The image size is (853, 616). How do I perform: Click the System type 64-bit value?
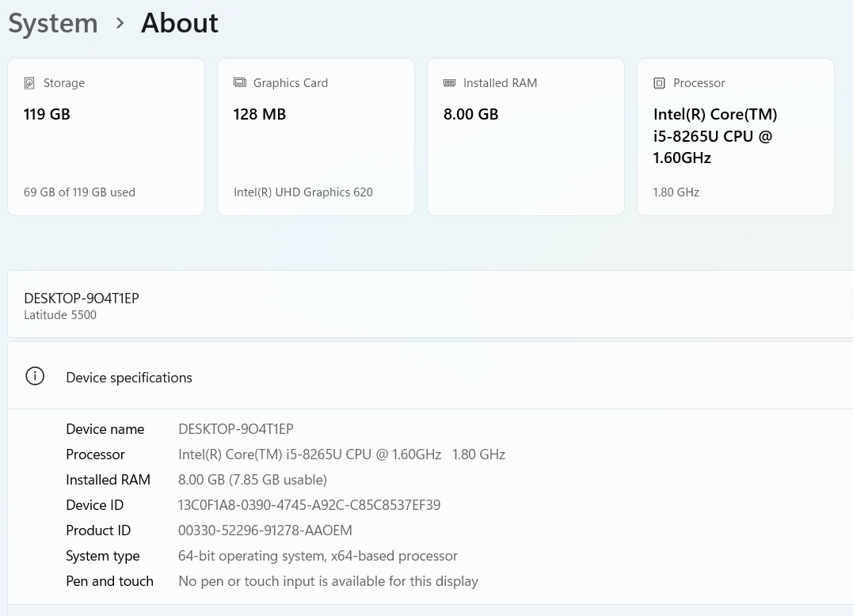(318, 556)
